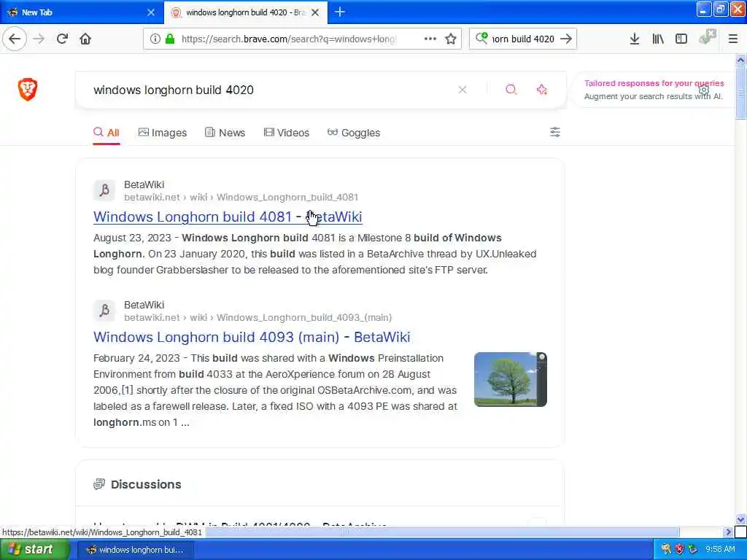Select the browser taskbar button
Viewport: 747px width, 560px height.
coord(135,550)
